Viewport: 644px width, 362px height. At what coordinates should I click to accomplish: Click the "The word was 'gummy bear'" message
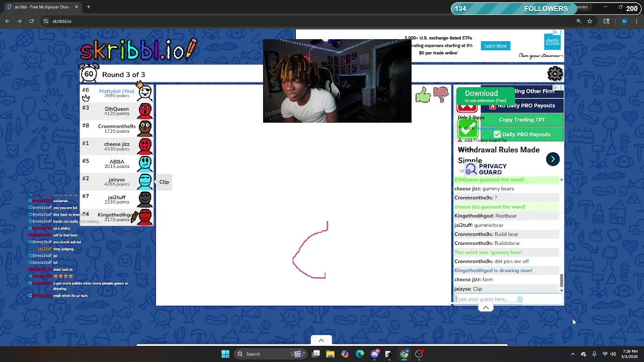coord(488,252)
